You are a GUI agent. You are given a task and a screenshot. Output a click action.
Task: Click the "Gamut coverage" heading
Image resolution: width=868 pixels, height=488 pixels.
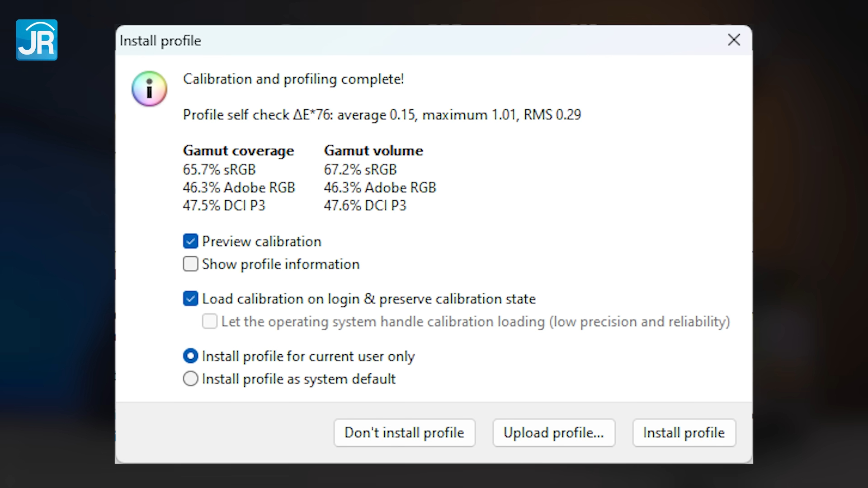pos(238,150)
